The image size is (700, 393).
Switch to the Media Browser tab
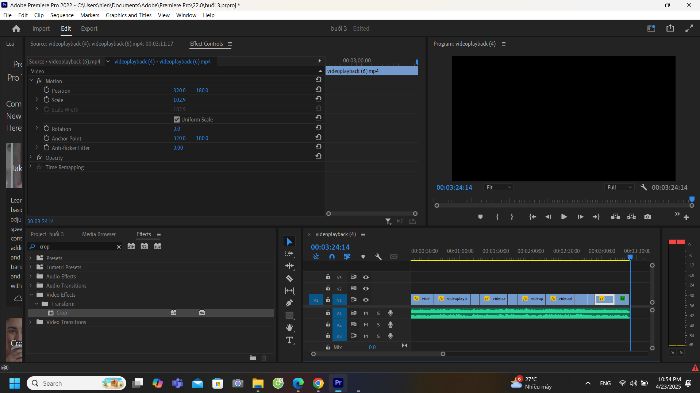99,234
